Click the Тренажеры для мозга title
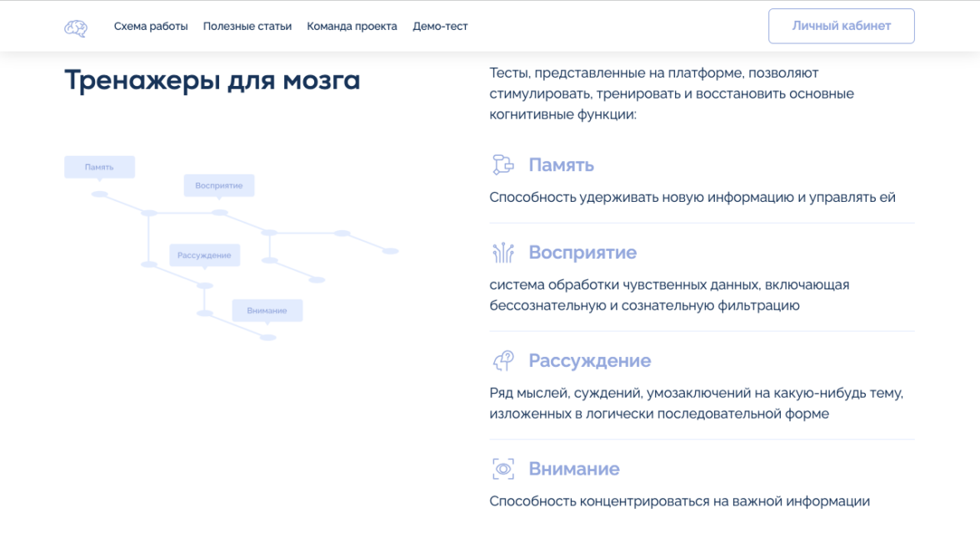The image size is (980, 548). coord(212,81)
